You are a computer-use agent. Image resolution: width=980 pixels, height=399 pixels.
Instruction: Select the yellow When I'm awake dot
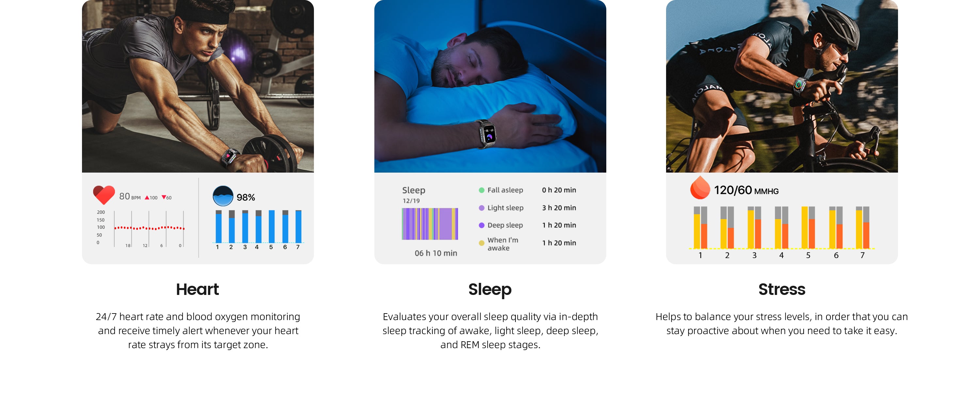click(481, 243)
